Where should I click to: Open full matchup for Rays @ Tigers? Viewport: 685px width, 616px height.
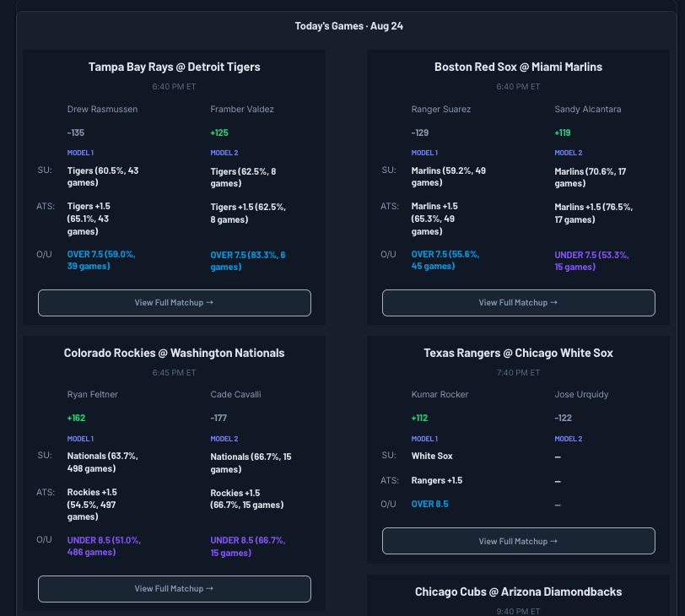point(175,303)
